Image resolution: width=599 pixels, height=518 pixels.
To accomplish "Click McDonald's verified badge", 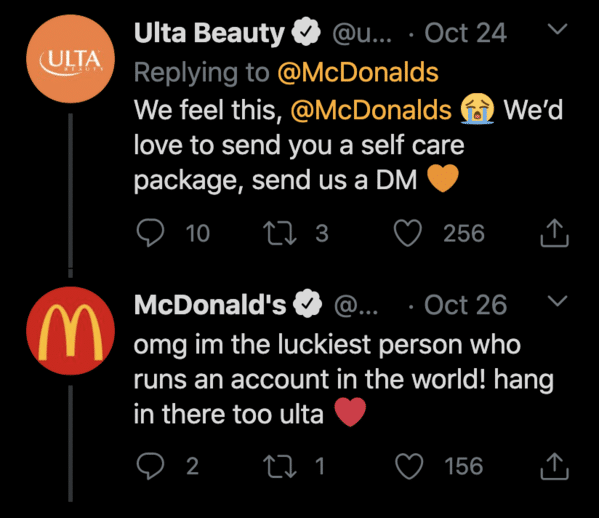I will [x=308, y=303].
